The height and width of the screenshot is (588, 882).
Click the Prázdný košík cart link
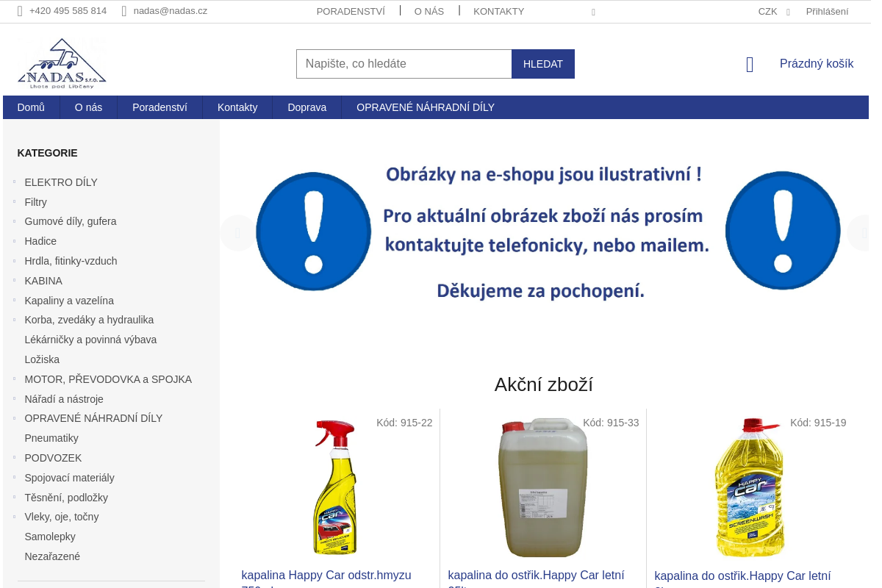click(x=817, y=64)
